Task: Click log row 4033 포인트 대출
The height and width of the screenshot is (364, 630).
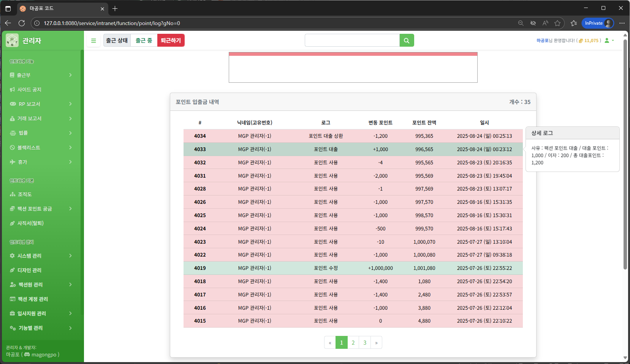Action: (x=353, y=149)
